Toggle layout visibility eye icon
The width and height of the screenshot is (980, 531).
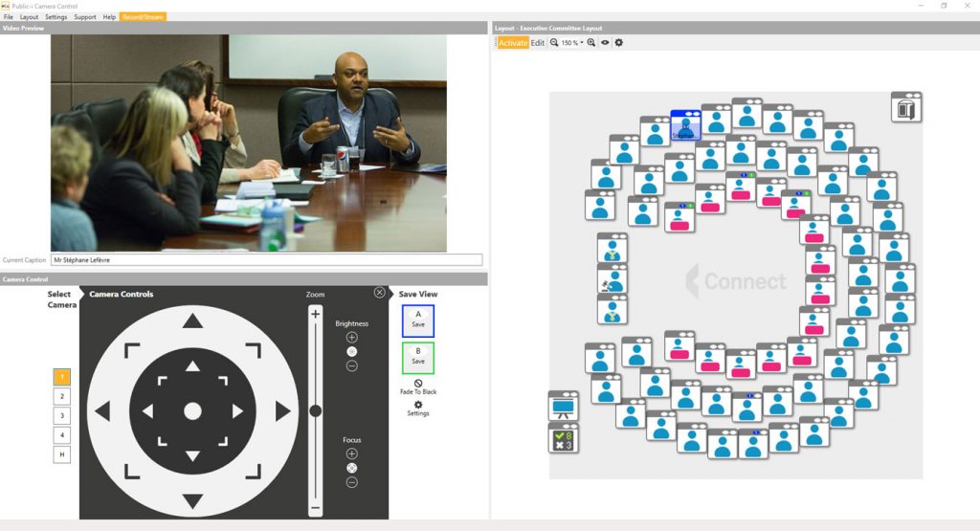[605, 43]
